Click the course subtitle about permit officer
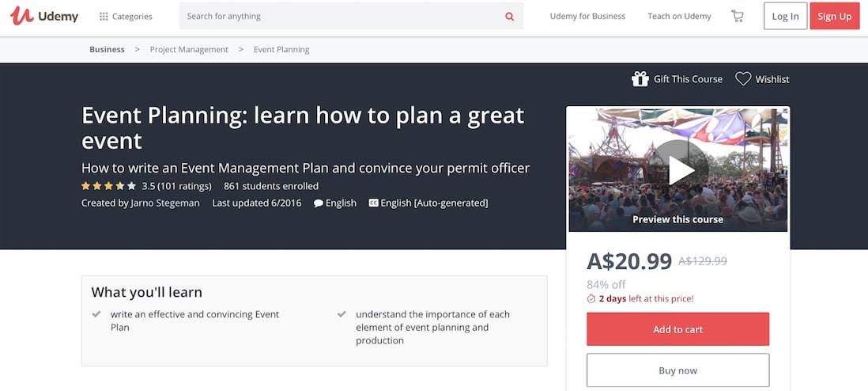This screenshot has height=391, width=868. point(306,168)
